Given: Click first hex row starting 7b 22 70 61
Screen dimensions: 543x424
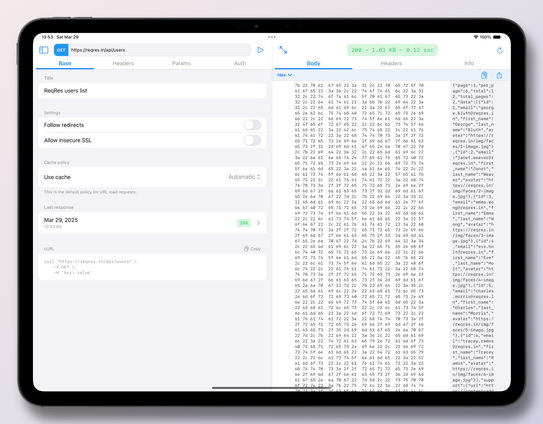Looking at the screenshot, I should coord(359,85).
